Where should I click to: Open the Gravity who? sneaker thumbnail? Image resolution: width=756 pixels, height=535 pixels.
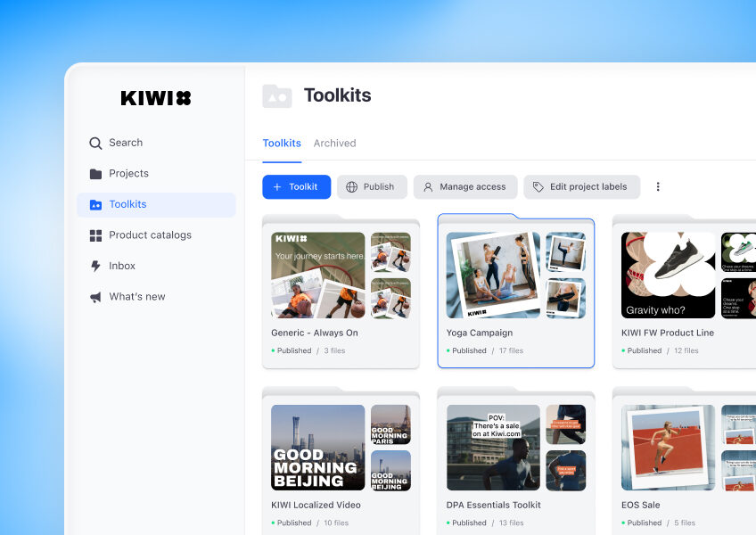(668, 275)
